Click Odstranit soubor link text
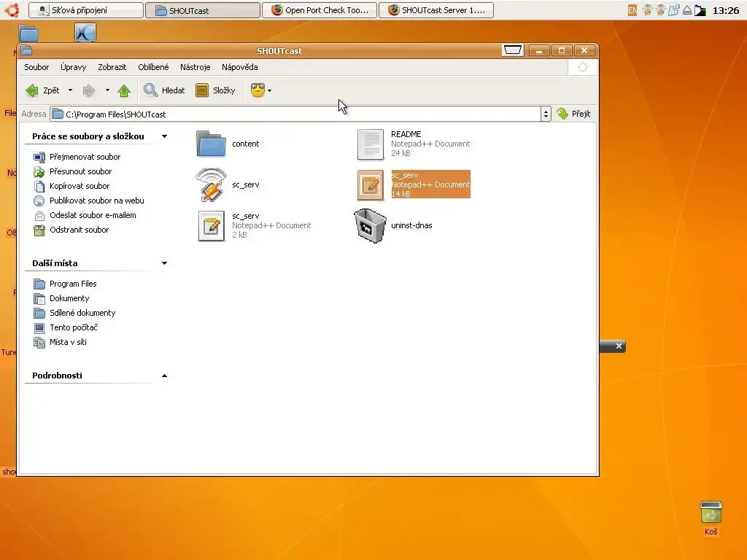This screenshot has height=560, width=747. (x=79, y=230)
